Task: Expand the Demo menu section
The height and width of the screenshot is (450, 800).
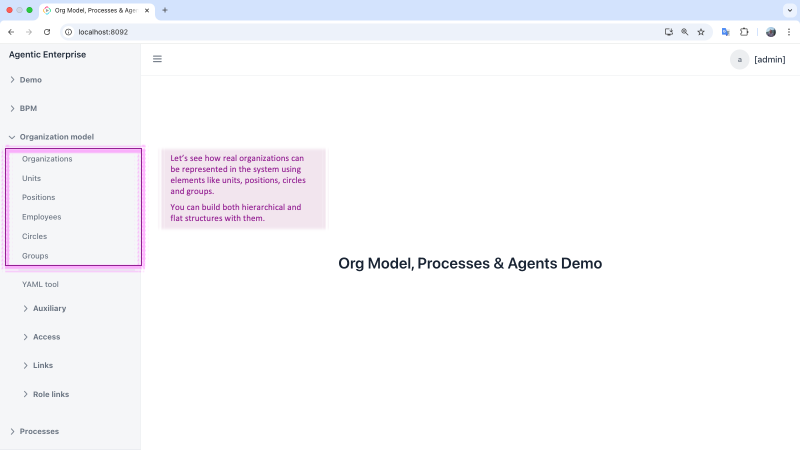Action: pyautogui.click(x=26, y=80)
